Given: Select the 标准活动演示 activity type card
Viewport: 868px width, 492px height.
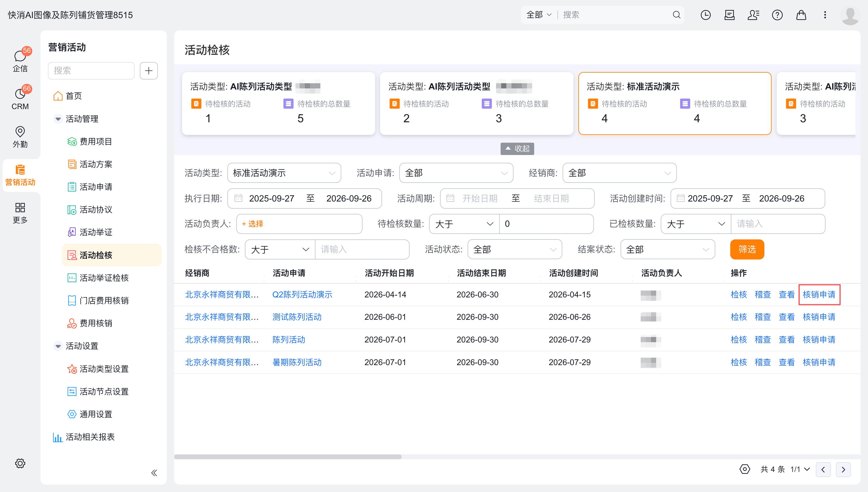Looking at the screenshot, I should [675, 103].
